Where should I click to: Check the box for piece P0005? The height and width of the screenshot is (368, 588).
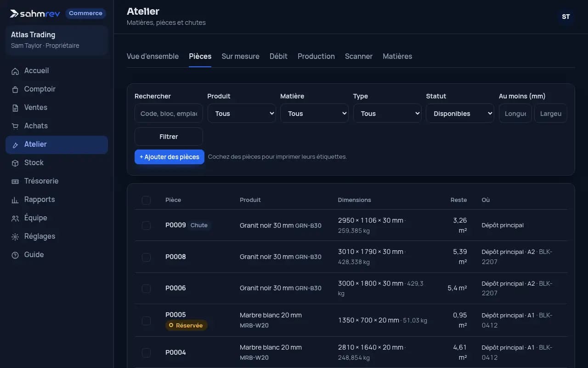146,320
